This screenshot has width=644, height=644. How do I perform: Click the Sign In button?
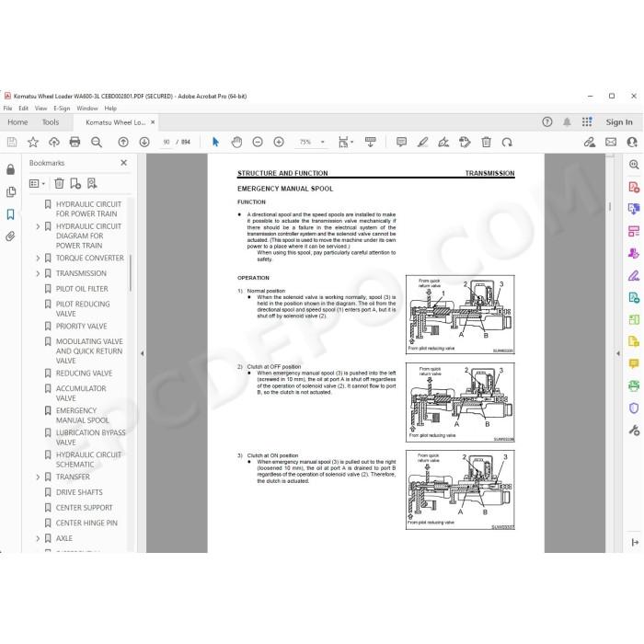pyautogui.click(x=619, y=122)
